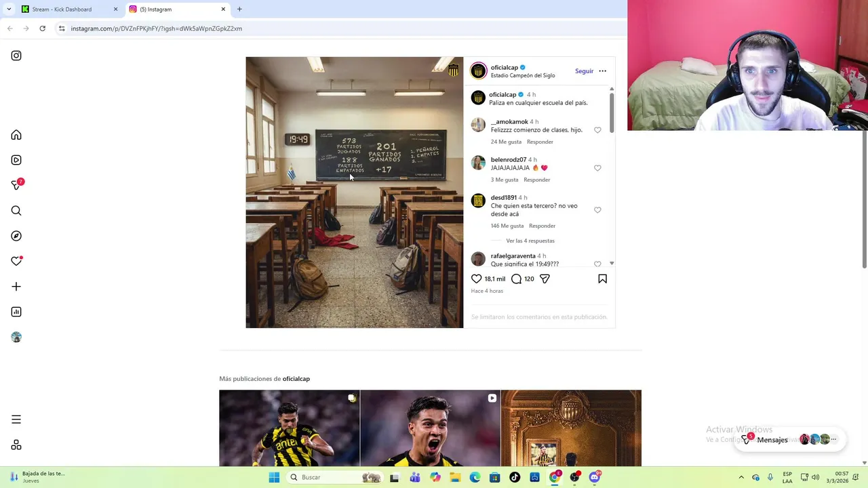Click the Instagram logo in the sidebar

[16, 56]
